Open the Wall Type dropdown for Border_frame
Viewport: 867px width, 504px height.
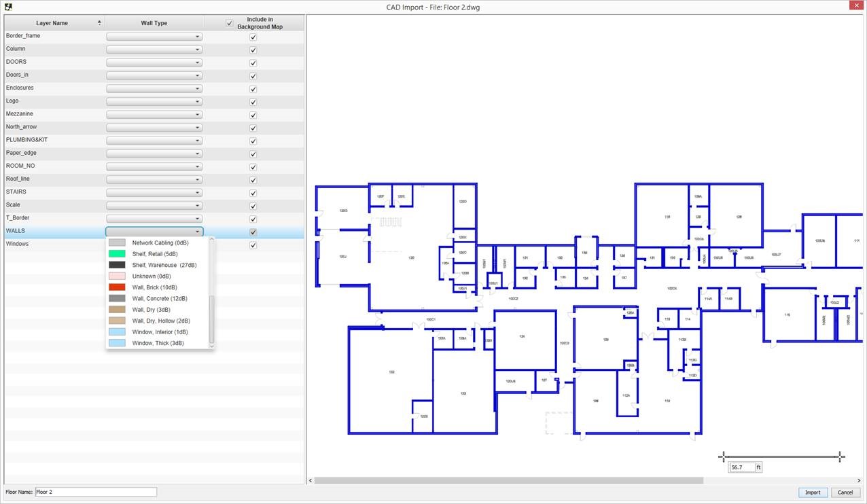click(x=154, y=37)
